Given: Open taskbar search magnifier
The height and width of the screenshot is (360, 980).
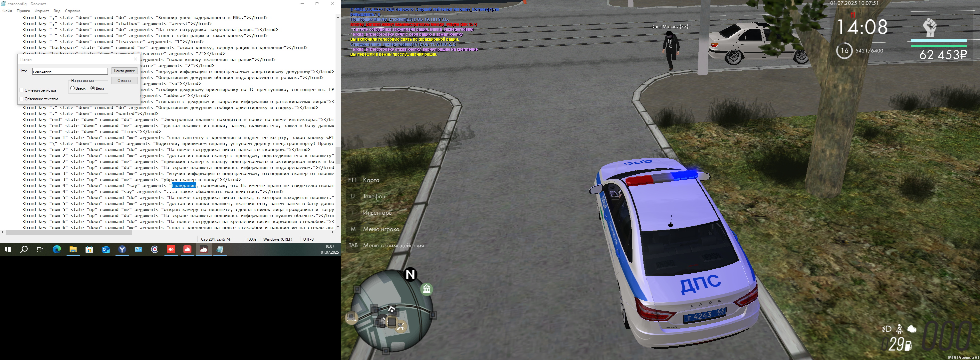Looking at the screenshot, I should click(24, 250).
